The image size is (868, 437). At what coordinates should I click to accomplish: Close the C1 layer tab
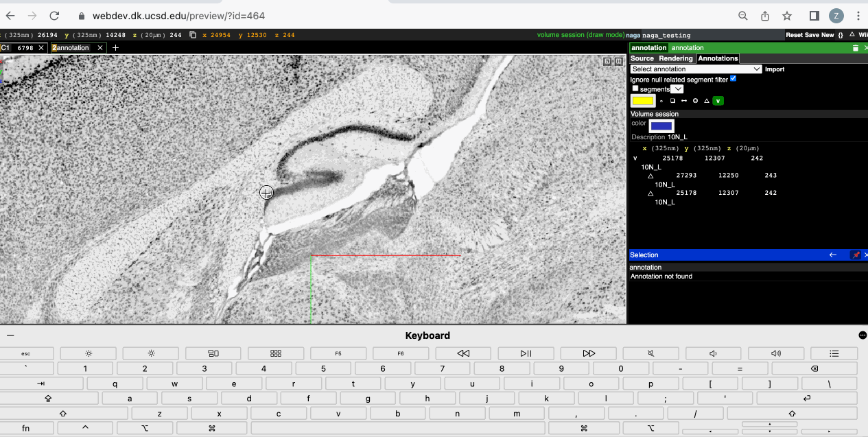point(41,48)
